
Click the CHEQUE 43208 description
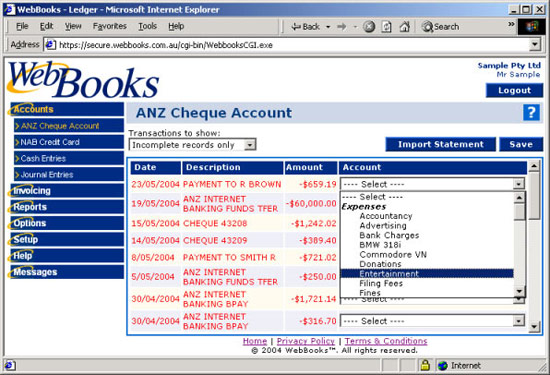coord(215,223)
